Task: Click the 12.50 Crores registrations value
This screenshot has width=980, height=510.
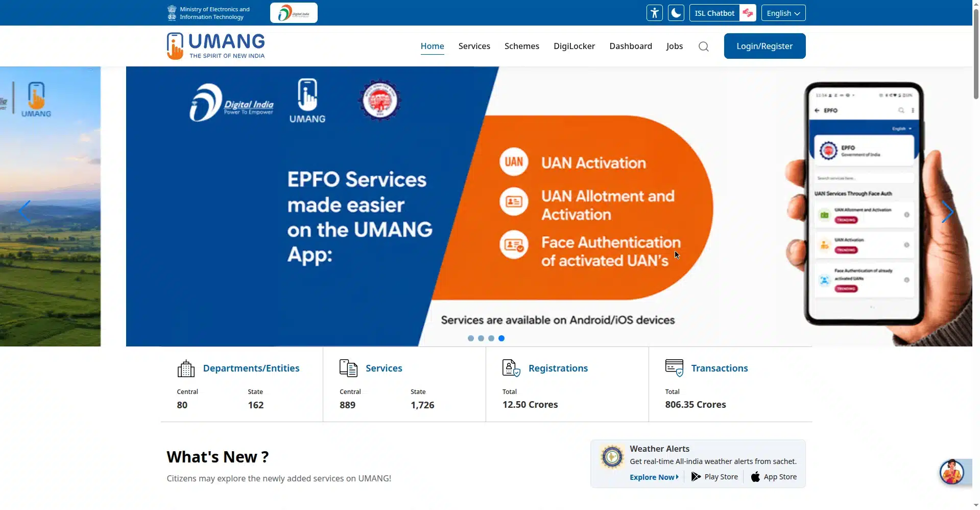Action: [530, 405]
